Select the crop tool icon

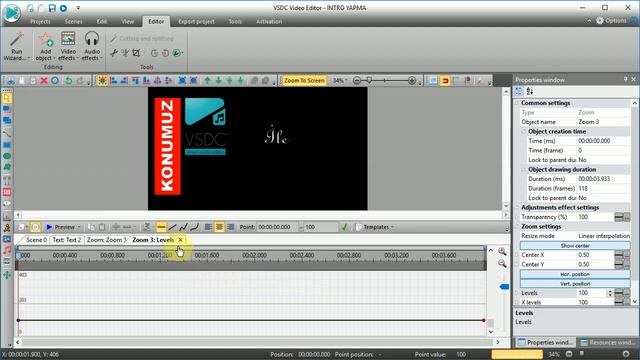pyautogui.click(x=136, y=53)
